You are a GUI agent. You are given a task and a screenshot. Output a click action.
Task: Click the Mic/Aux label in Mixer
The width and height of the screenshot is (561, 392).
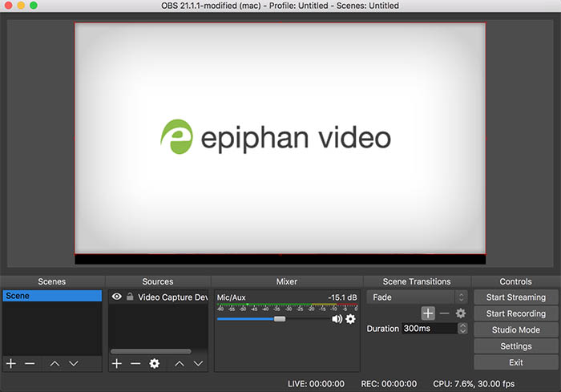click(231, 297)
